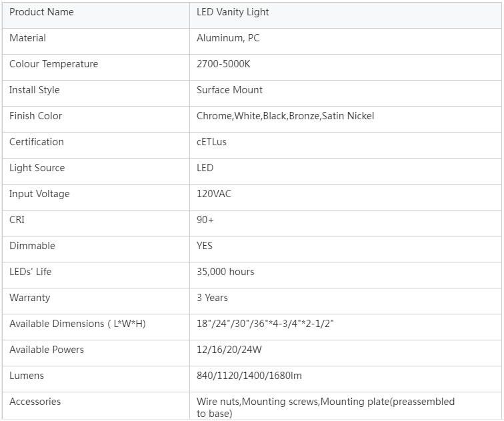The height and width of the screenshot is (421, 504).
Task: Click the Accessories row label
Action: point(35,402)
